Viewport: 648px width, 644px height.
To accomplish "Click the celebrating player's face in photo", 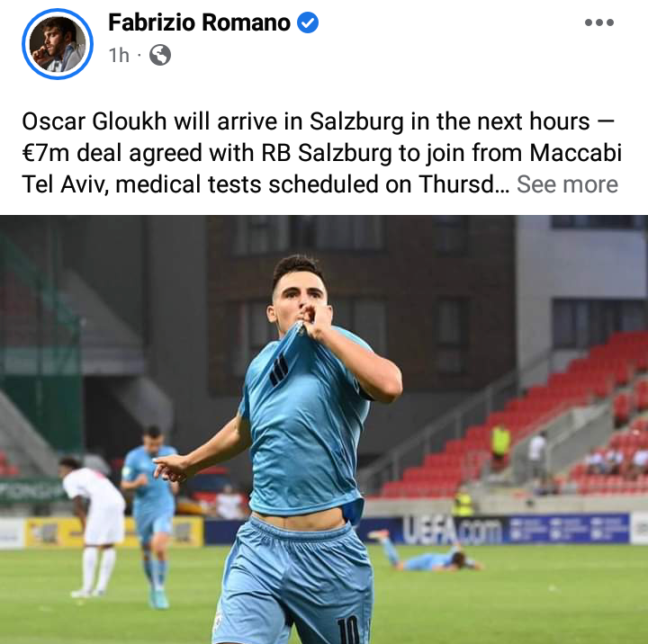I will [299, 293].
